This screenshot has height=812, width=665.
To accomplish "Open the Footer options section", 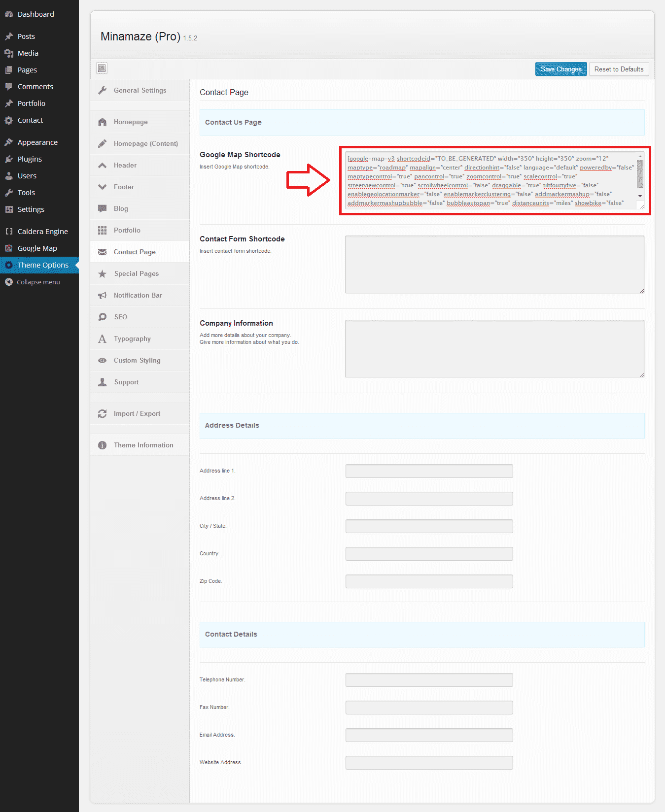I will 124,187.
